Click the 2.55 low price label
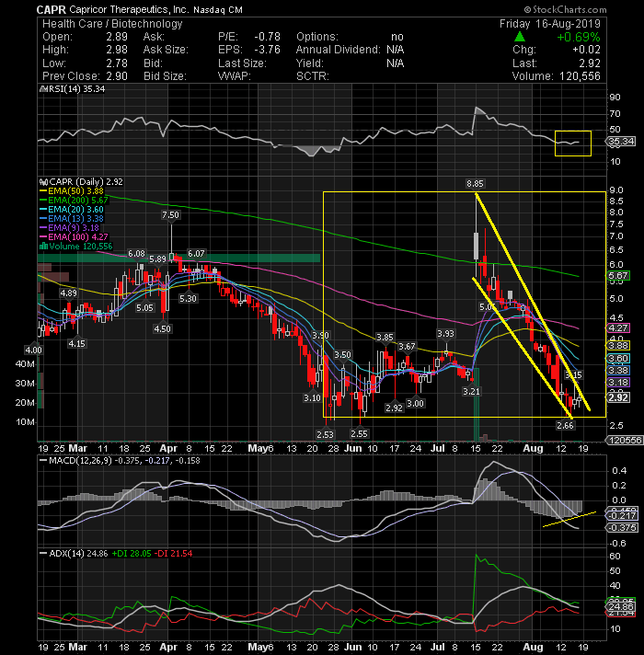 point(359,433)
